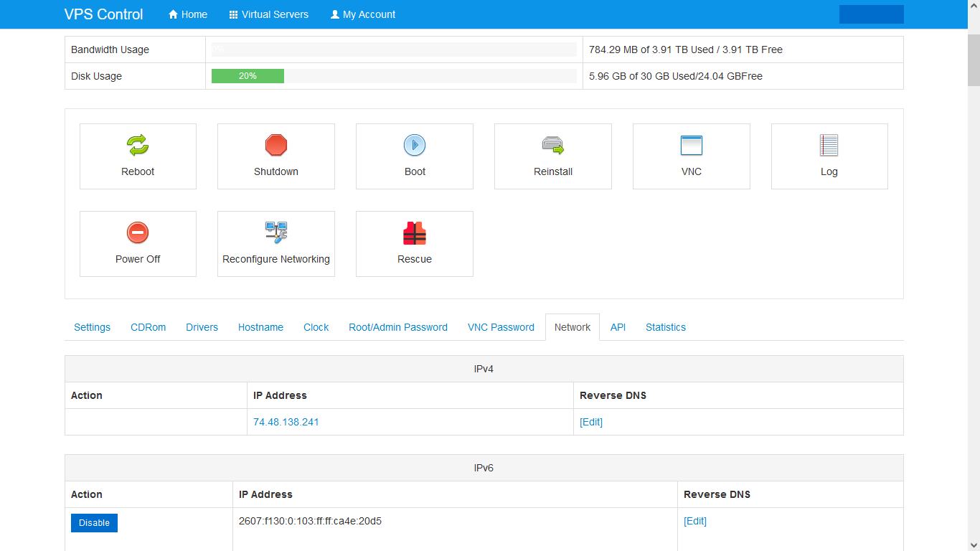The width and height of the screenshot is (980, 551).
Task: Select the Reconfigure Networking icon
Action: point(276,232)
